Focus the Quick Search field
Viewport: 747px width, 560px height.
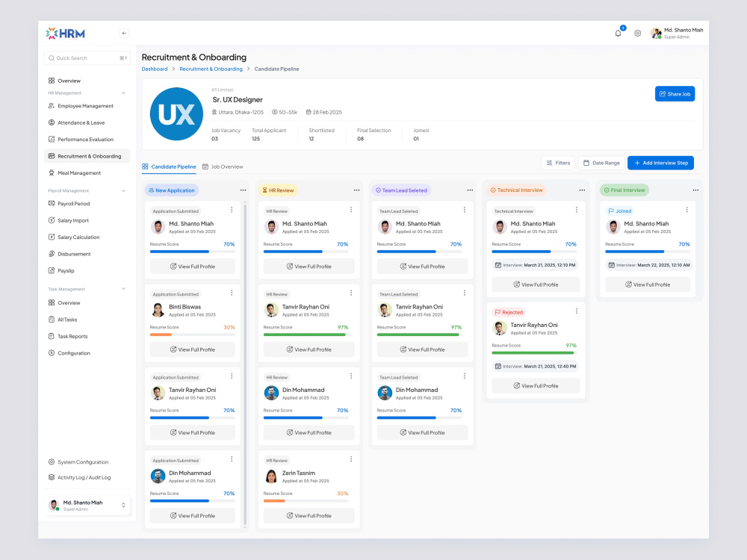(x=87, y=58)
